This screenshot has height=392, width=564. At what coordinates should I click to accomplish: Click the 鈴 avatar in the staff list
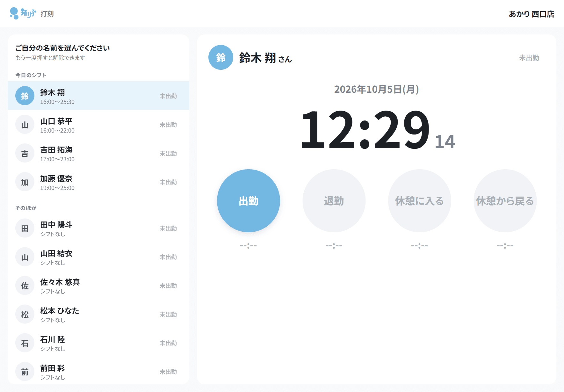(x=25, y=96)
